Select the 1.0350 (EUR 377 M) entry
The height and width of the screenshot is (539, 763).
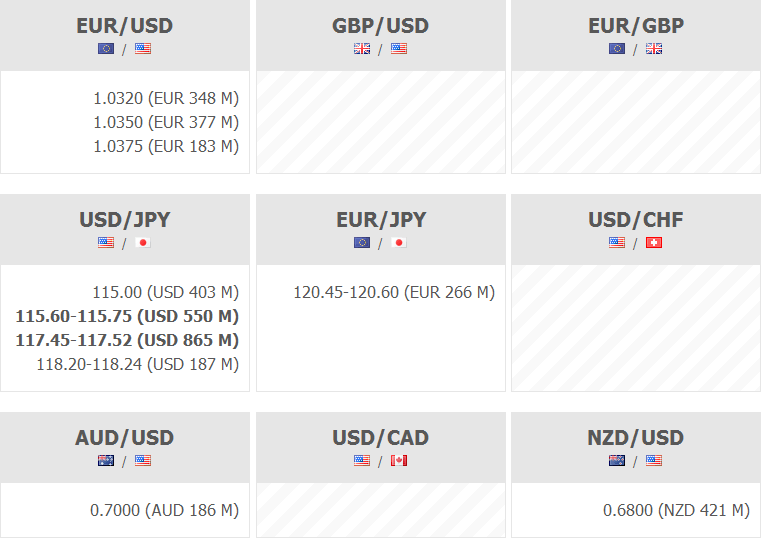tap(166, 122)
